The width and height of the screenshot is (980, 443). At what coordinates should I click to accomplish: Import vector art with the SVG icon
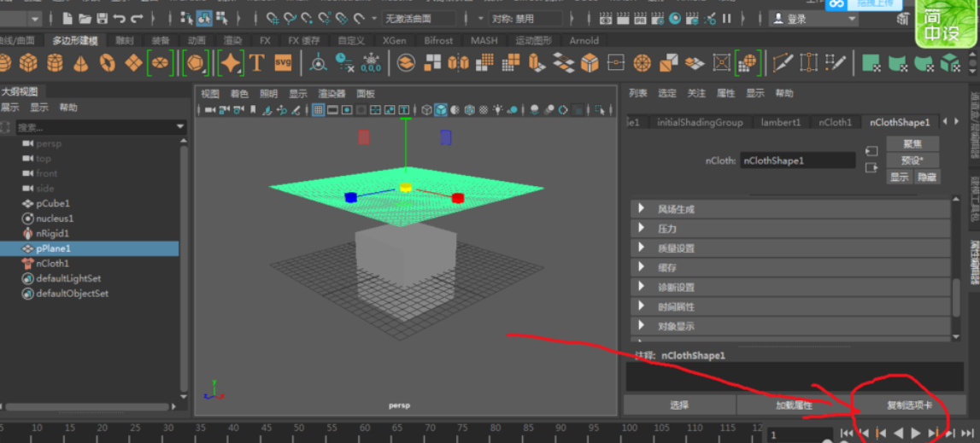coord(283,62)
